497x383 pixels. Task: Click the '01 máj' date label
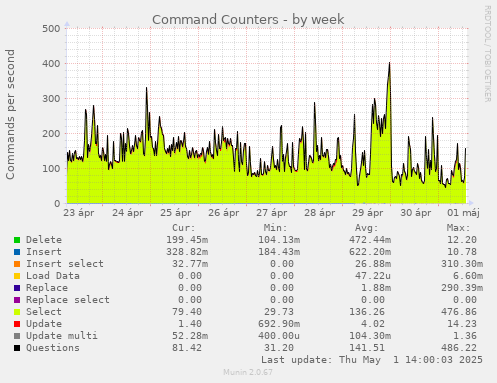click(x=463, y=213)
